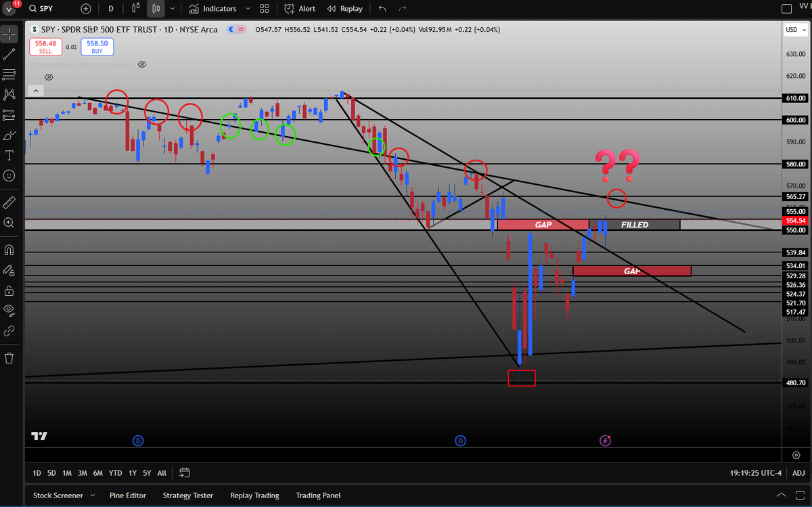Viewport: 812px width, 507px height.
Task: Toggle stay in drawing mode
Action: point(9,270)
